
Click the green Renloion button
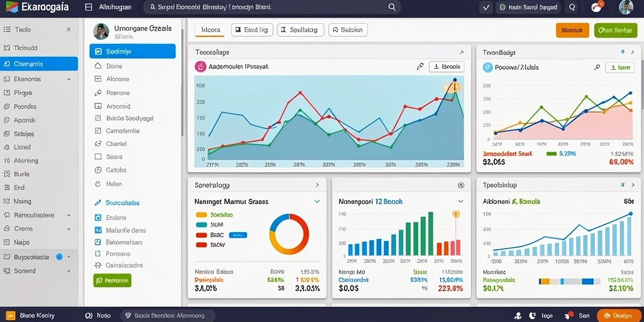click(x=112, y=280)
